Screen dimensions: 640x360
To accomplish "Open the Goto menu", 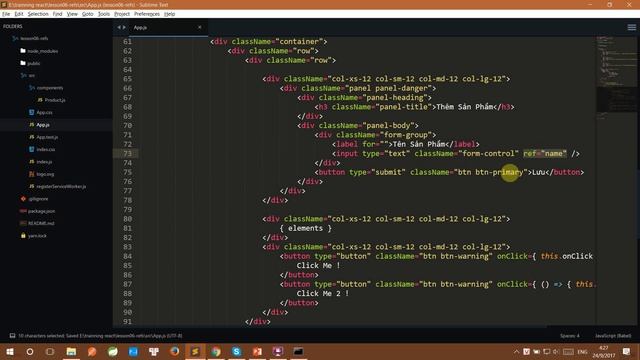I will [x=88, y=14].
